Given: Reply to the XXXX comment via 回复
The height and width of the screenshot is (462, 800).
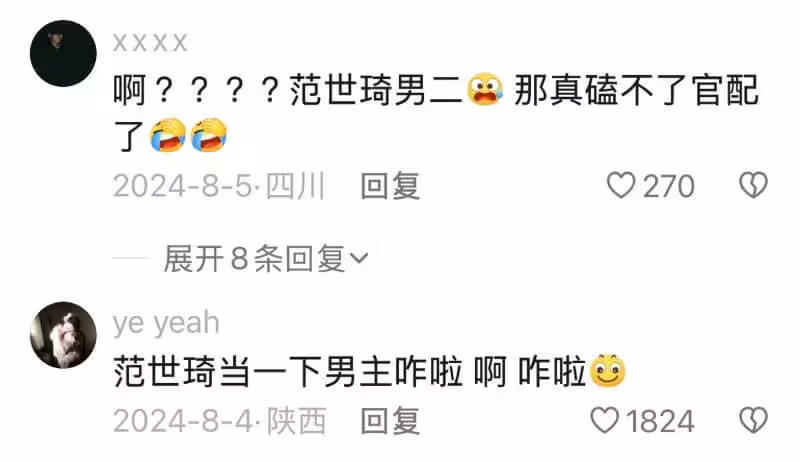Looking at the screenshot, I should tap(390, 185).
